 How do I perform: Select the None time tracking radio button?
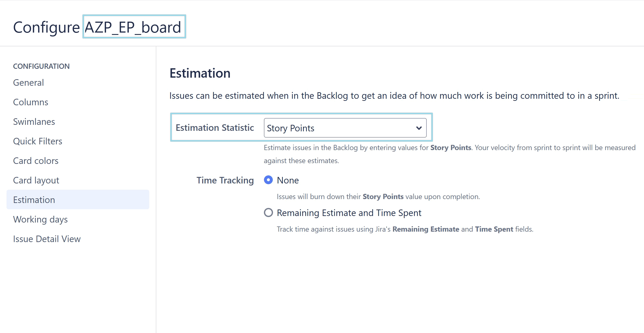pyautogui.click(x=268, y=180)
